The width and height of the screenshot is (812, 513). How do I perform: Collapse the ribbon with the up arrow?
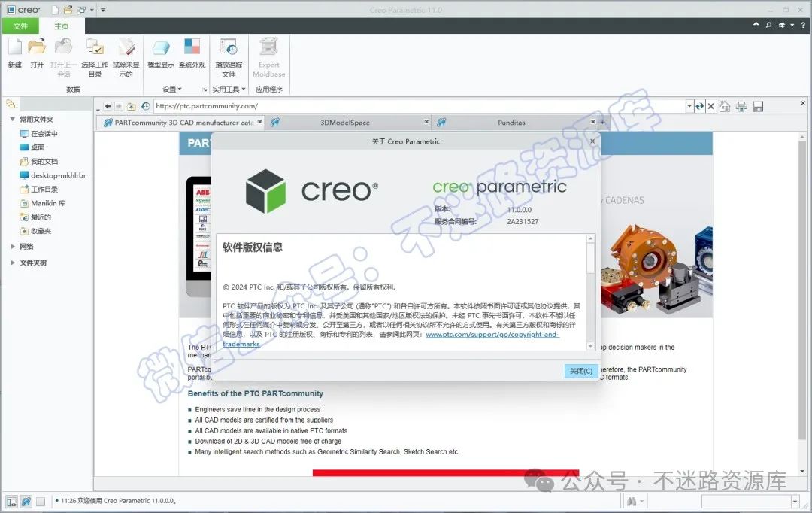click(x=756, y=24)
